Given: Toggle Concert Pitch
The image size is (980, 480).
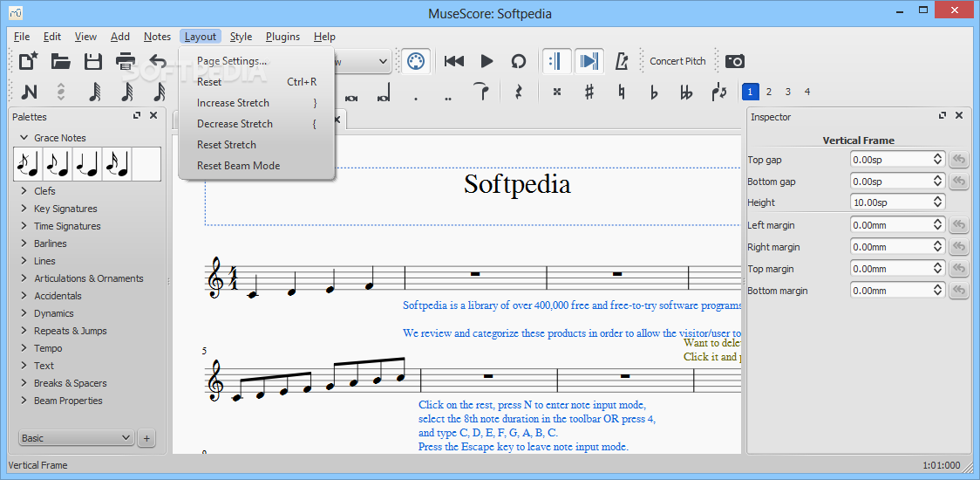Looking at the screenshot, I should pos(677,61).
